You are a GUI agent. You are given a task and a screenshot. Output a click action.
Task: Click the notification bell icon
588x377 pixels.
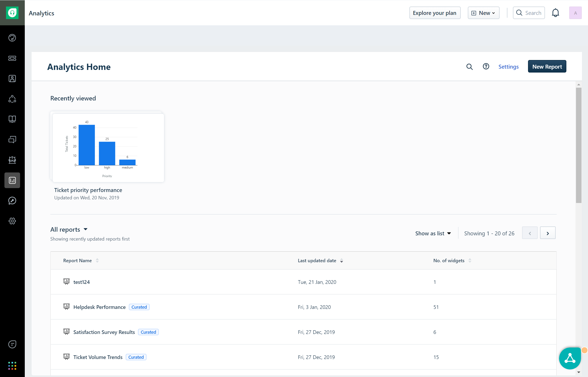click(555, 13)
